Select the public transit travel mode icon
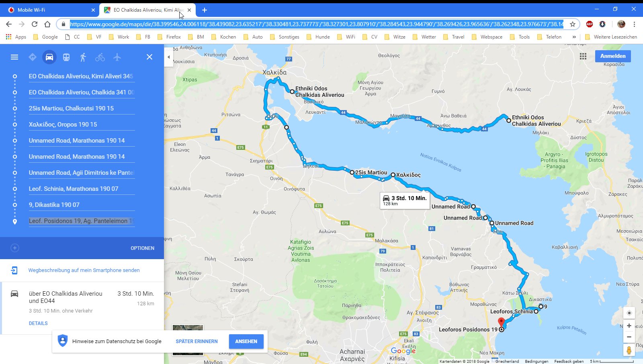The width and height of the screenshot is (643, 364). click(x=66, y=57)
